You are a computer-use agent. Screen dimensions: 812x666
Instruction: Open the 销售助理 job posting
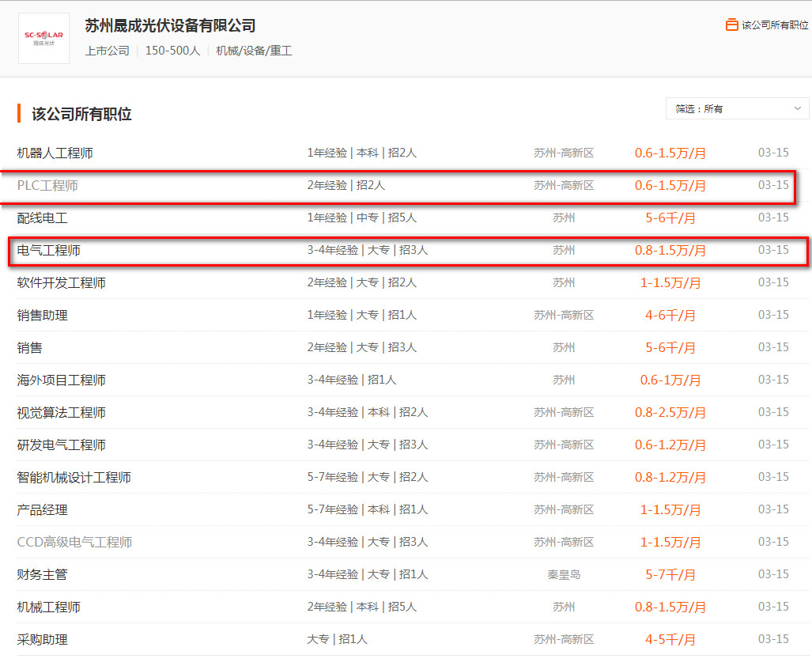pos(43,316)
